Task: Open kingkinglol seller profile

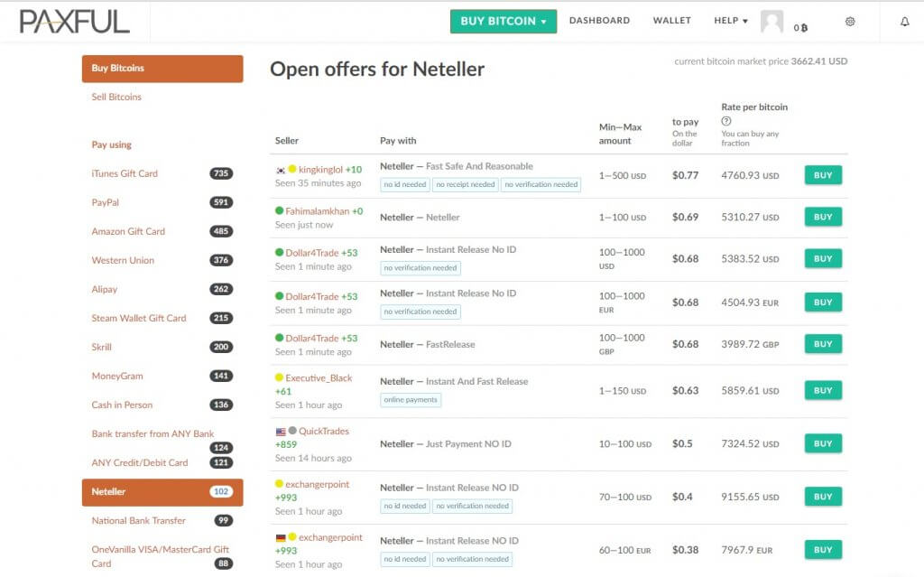Action: coord(320,170)
